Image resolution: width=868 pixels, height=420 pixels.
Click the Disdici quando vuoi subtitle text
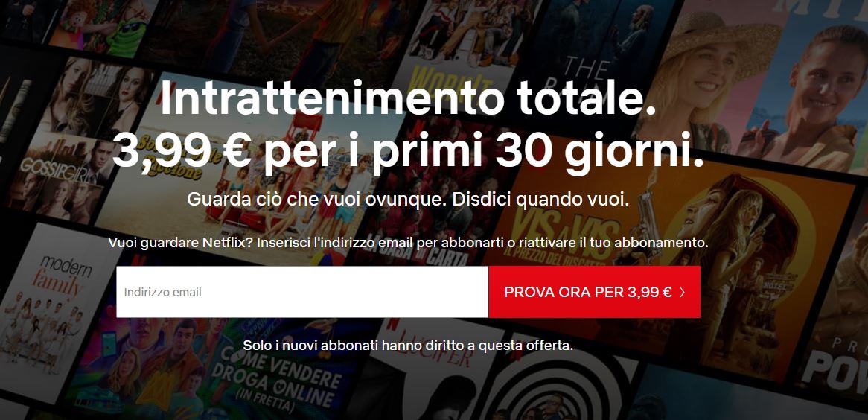click(540, 200)
